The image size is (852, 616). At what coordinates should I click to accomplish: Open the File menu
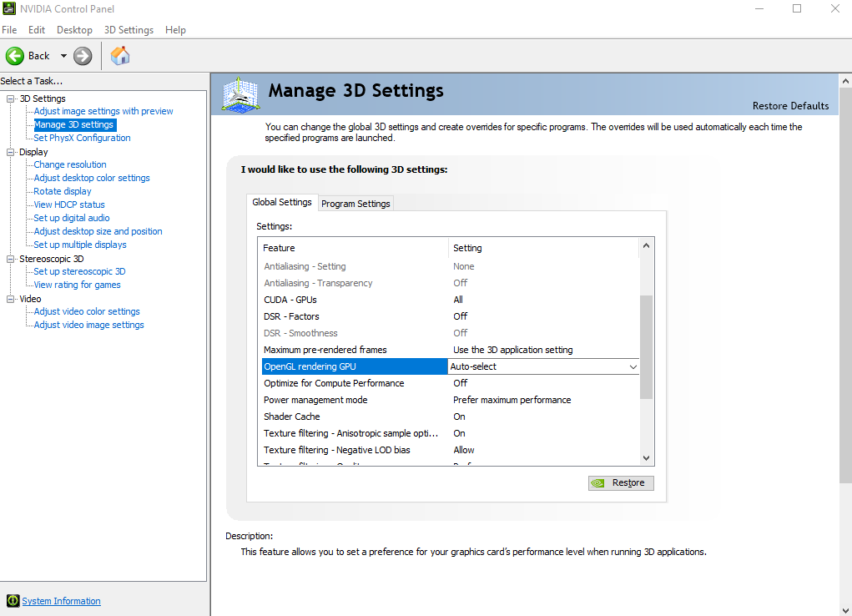(9, 30)
